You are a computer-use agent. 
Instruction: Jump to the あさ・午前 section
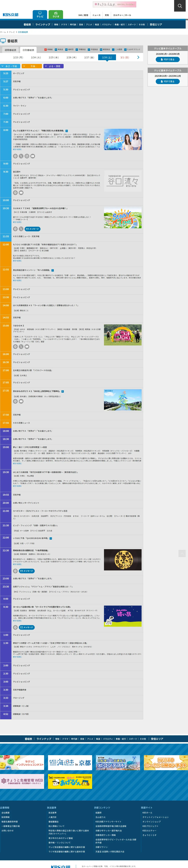[10, 66]
